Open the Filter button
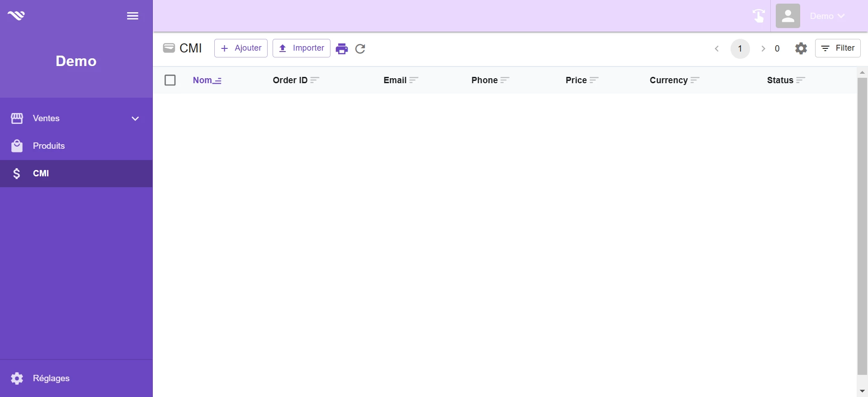 [838, 48]
